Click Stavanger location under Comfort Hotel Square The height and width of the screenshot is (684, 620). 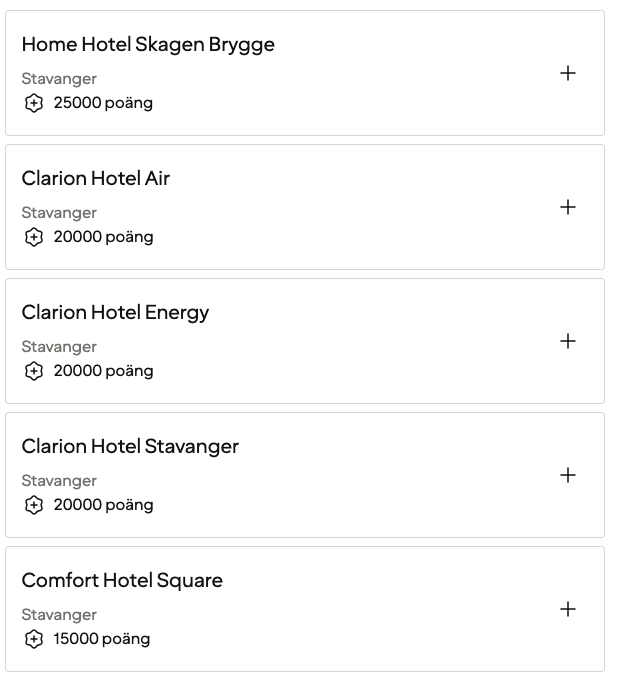point(59,615)
